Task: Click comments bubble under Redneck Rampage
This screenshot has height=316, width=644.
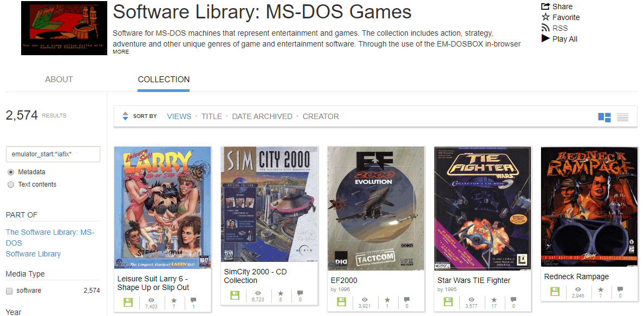Action: click(620, 289)
